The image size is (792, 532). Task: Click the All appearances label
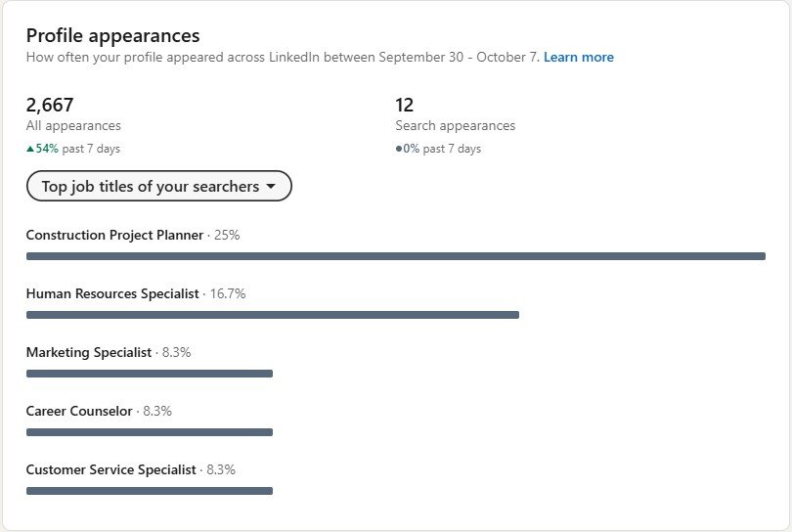point(73,126)
